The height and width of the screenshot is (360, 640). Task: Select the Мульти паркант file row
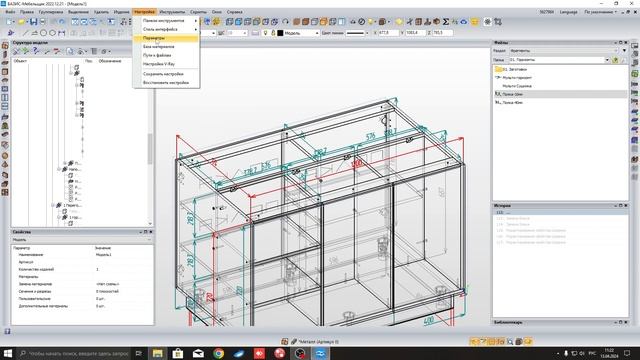(560, 78)
